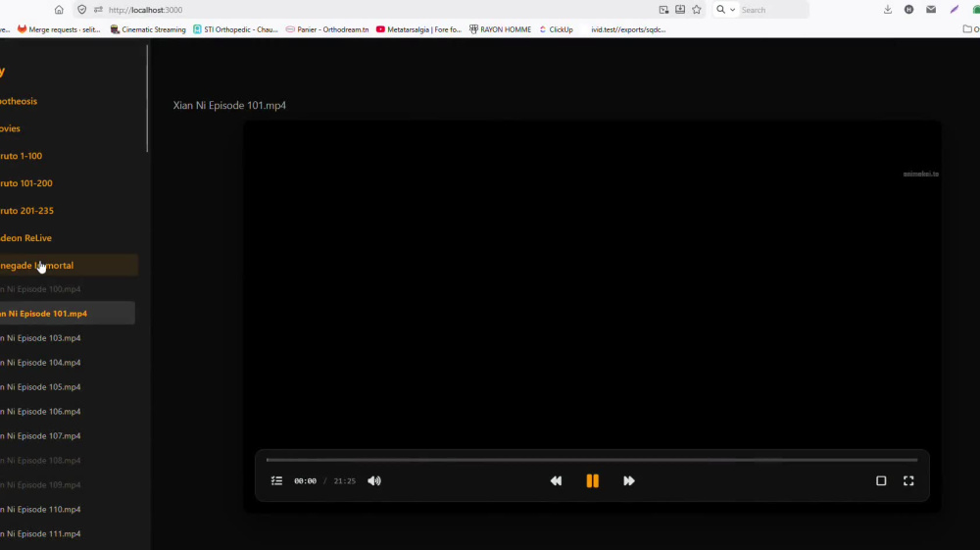Play Xian Ni Episode 111.mp4
The height and width of the screenshot is (550, 980).
coord(68,533)
